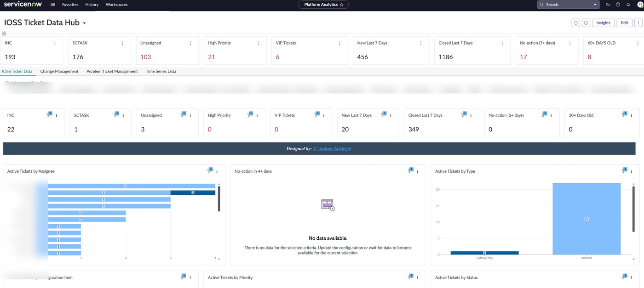Click filter icon on Active Tickets by Type
Image resolution: width=644 pixels, height=288 pixels.
[x=624, y=170]
